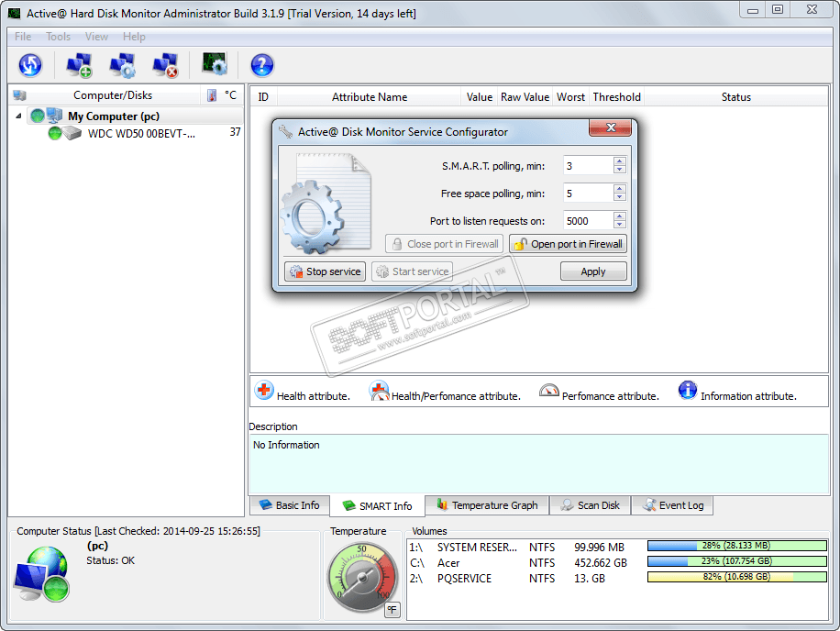Click the Attribute Name column header
840x631 pixels.
[370, 97]
